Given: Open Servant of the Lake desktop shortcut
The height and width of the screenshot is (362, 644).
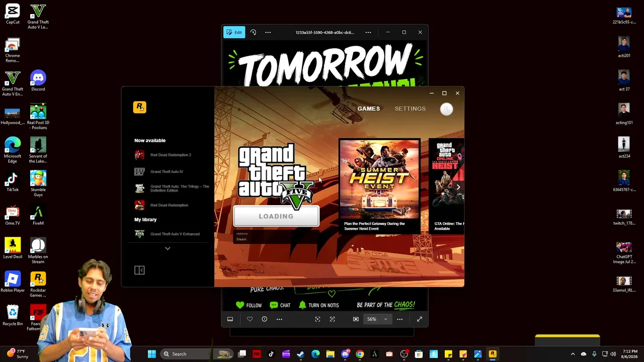Looking at the screenshot, I should coord(38,150).
